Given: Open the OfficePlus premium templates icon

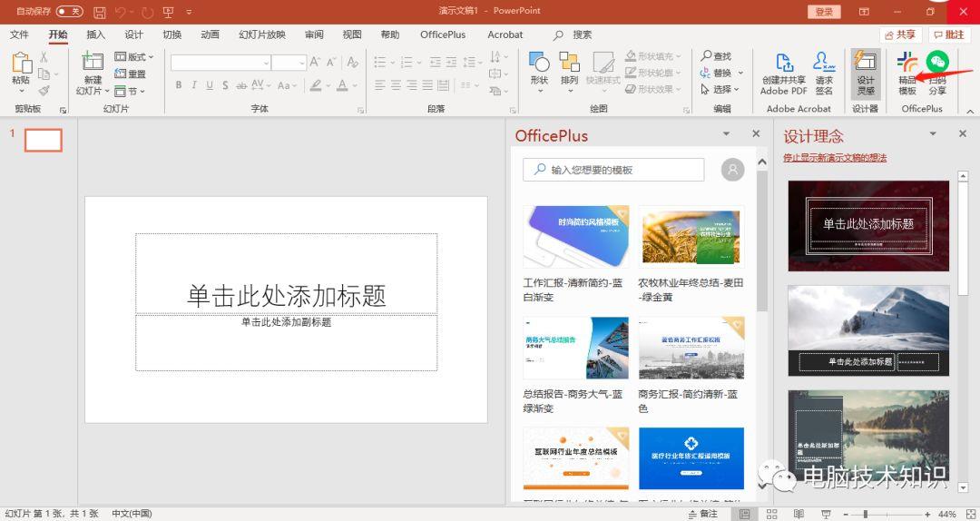Looking at the screenshot, I should coord(906,63).
